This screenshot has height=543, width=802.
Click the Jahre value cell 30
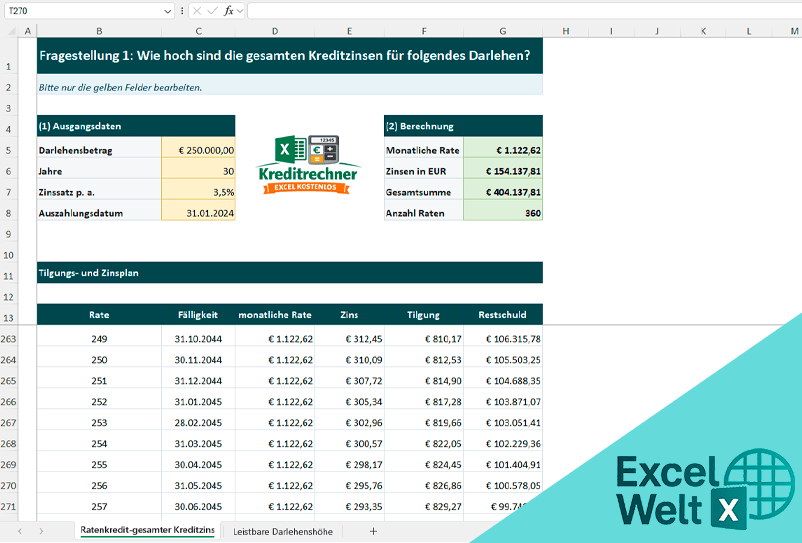(198, 168)
